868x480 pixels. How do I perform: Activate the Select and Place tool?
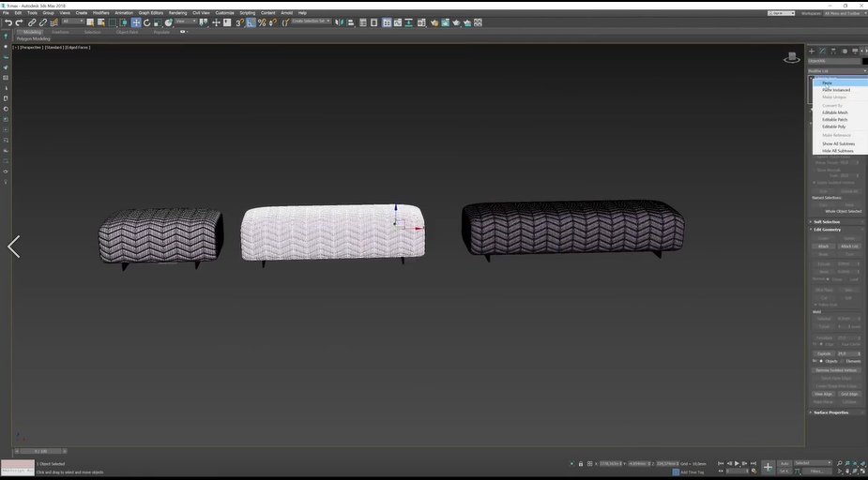point(169,22)
